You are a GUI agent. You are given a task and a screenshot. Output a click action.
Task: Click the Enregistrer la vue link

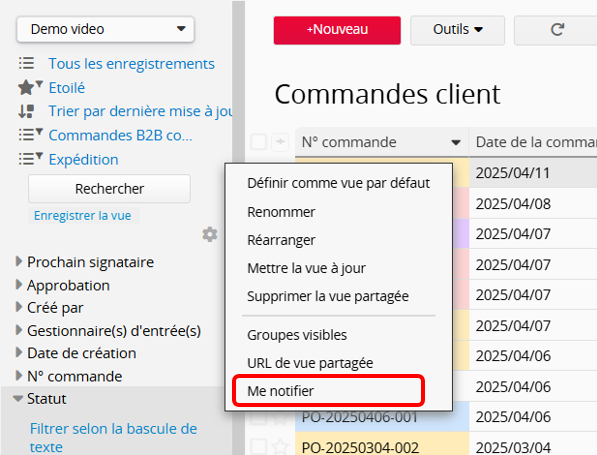[83, 216]
